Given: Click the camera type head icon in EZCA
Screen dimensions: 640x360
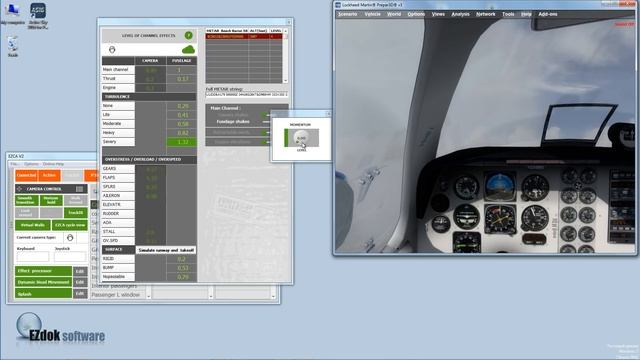Looking at the screenshot, I should 70,238.
